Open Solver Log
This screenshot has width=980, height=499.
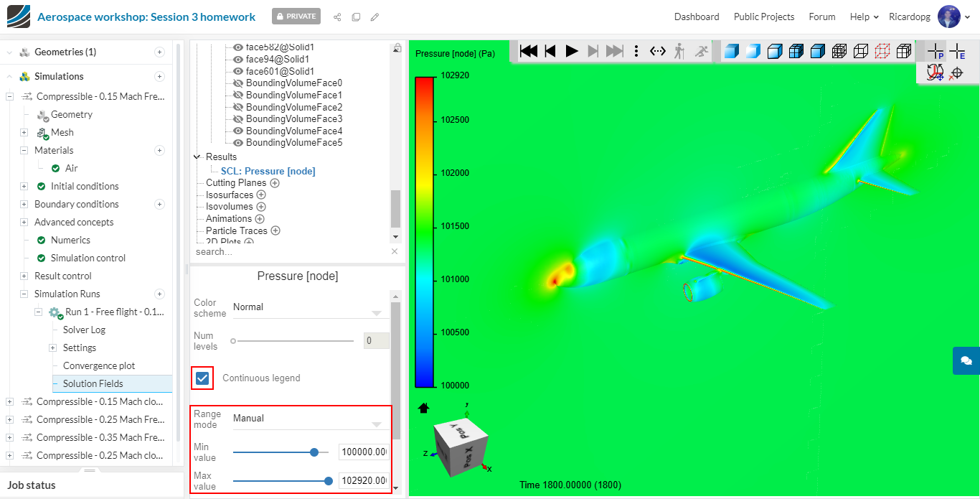pyautogui.click(x=84, y=330)
